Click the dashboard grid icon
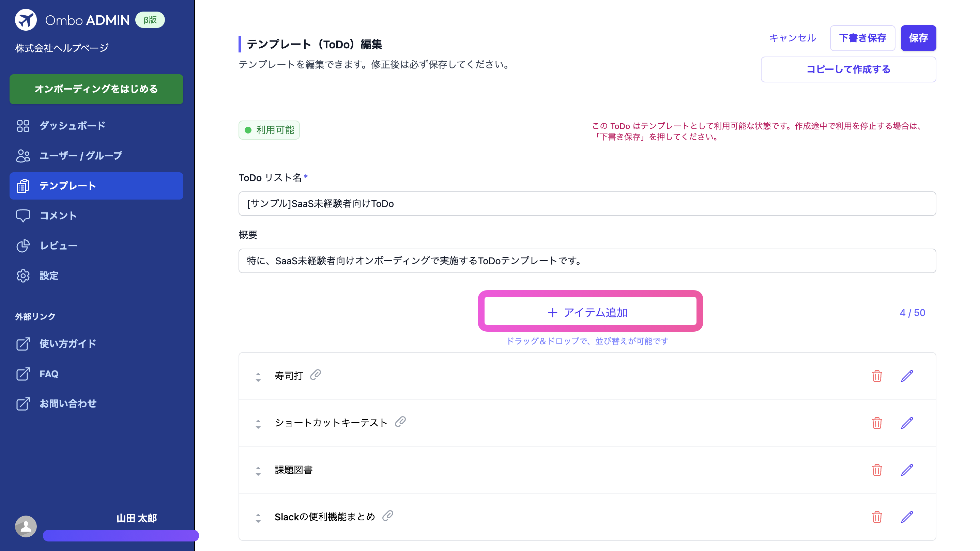 pyautogui.click(x=23, y=126)
